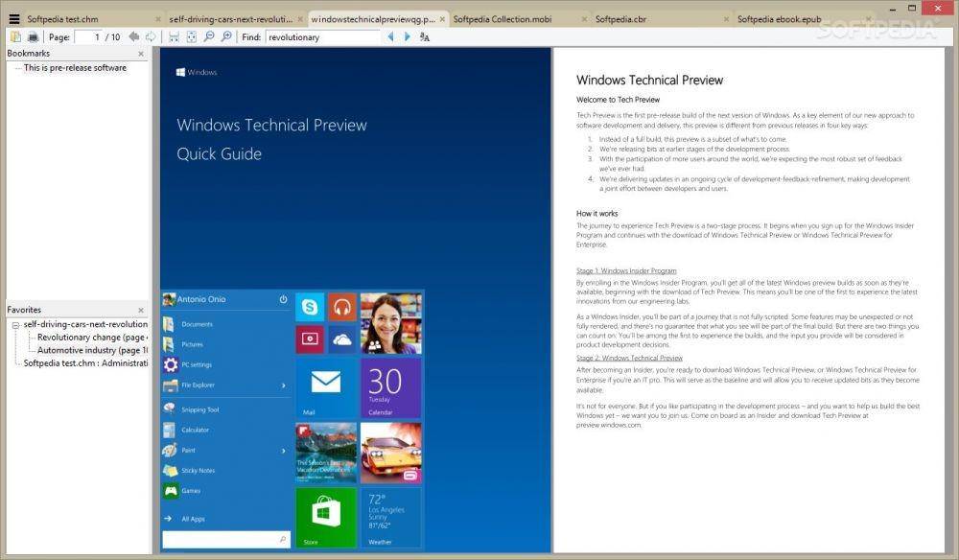Close the Softpedia Collection.mobi tab
The width and height of the screenshot is (959, 560).
584,19
